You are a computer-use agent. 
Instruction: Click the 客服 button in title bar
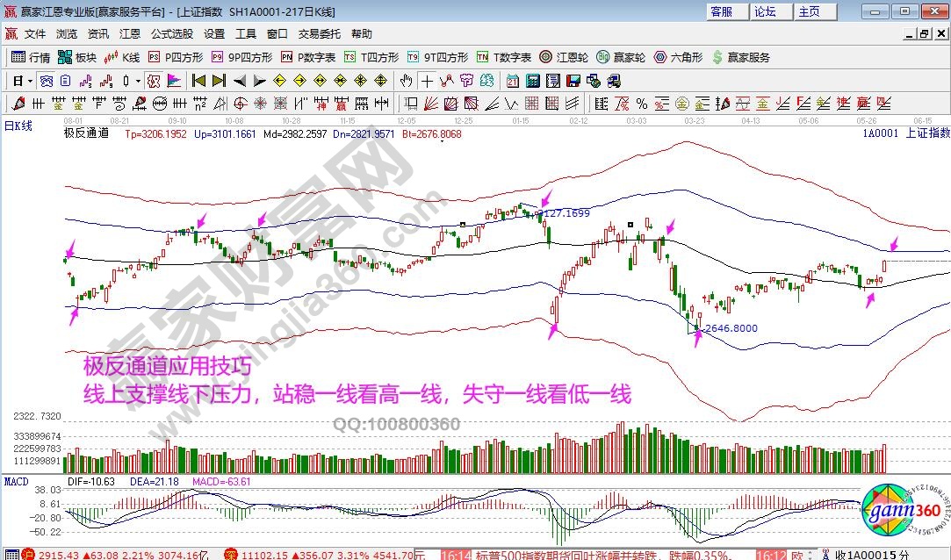(722, 11)
